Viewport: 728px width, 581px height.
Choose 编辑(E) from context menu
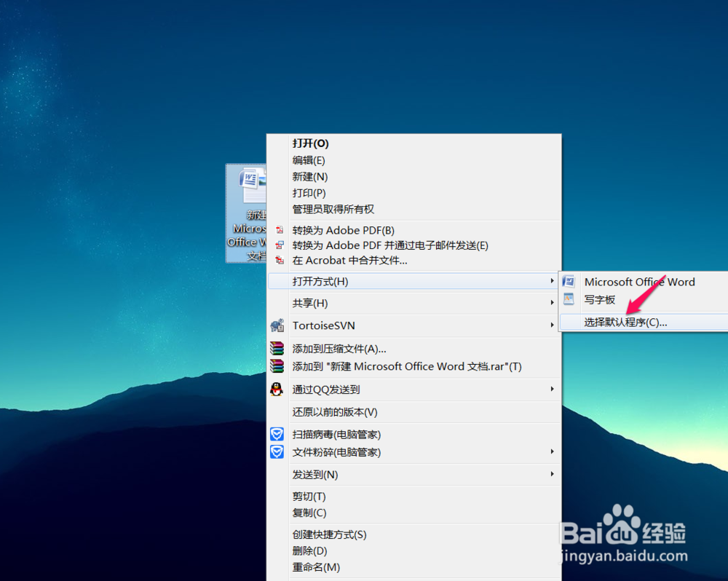click(414, 160)
